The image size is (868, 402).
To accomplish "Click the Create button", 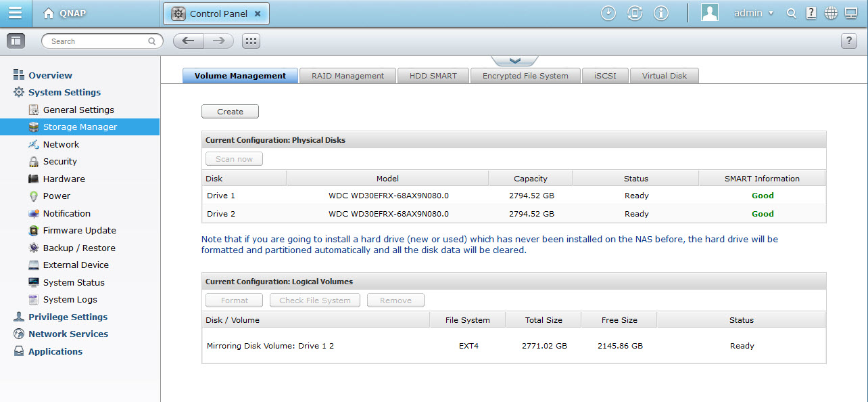I will coord(230,112).
